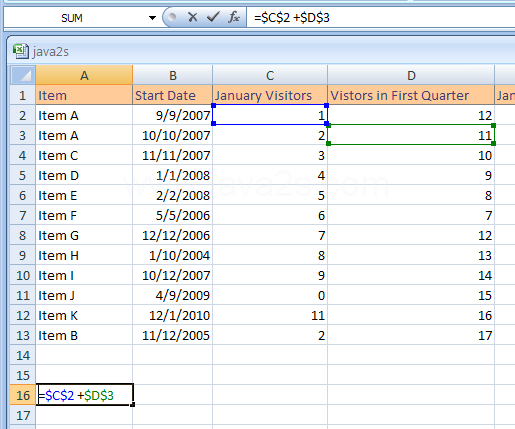Click the date cell 10/10/2007
This screenshot has height=429, width=515.
pyautogui.click(x=172, y=135)
